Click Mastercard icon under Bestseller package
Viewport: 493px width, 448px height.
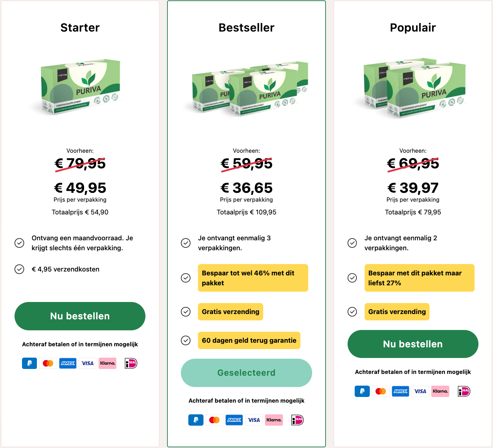[x=215, y=420]
